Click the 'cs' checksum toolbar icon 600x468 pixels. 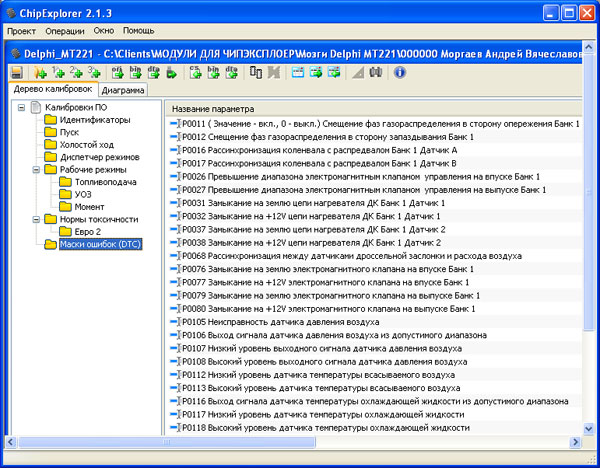click(196, 73)
